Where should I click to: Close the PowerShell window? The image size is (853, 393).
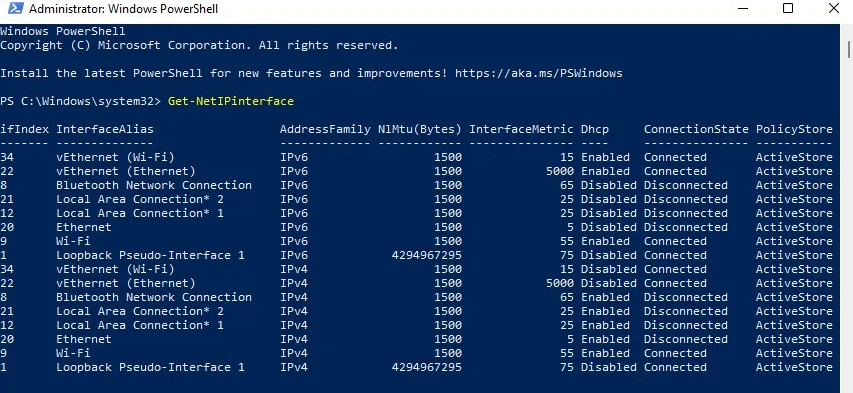pos(833,8)
